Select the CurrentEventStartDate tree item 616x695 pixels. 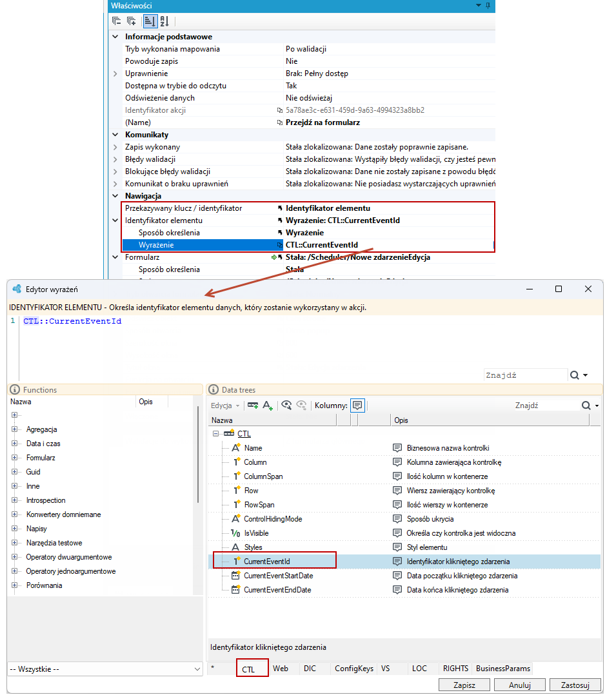(x=279, y=576)
